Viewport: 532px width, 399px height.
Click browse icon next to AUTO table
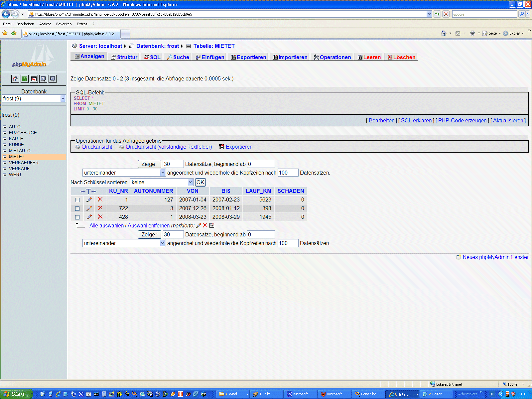pyautogui.click(x=5, y=127)
